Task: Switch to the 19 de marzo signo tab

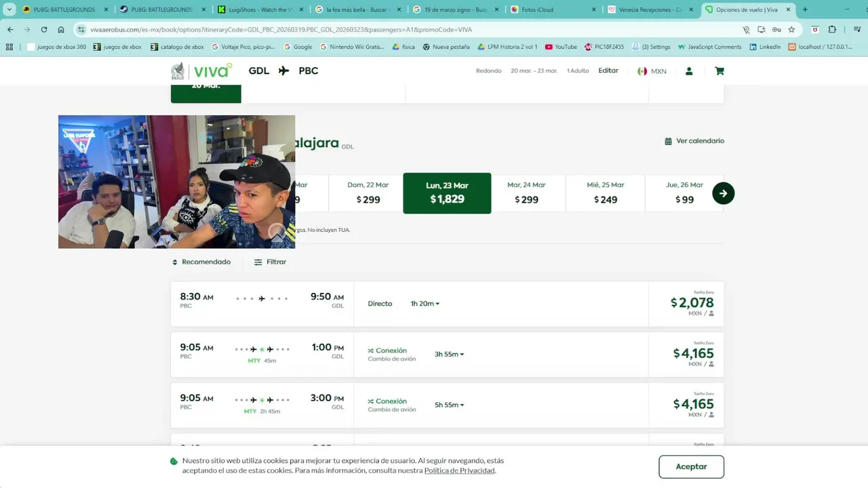Action: (456, 9)
